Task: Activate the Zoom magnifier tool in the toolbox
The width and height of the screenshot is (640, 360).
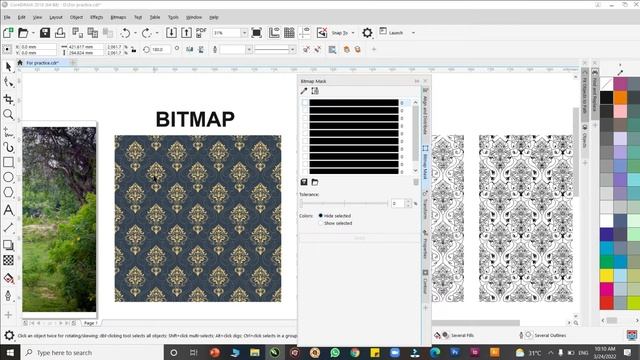Action: [x=8, y=115]
